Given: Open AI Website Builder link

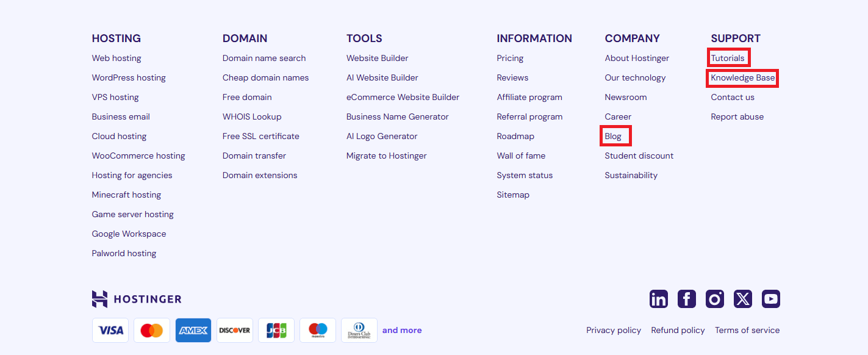Looking at the screenshot, I should pyautogui.click(x=382, y=77).
